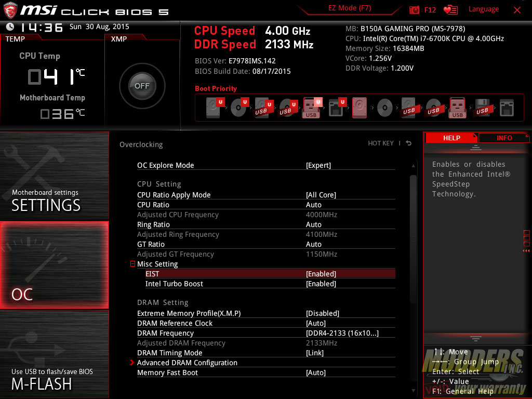Switch to the INFO tab
Image resolution: width=532 pixels, height=399 pixels.
point(504,138)
